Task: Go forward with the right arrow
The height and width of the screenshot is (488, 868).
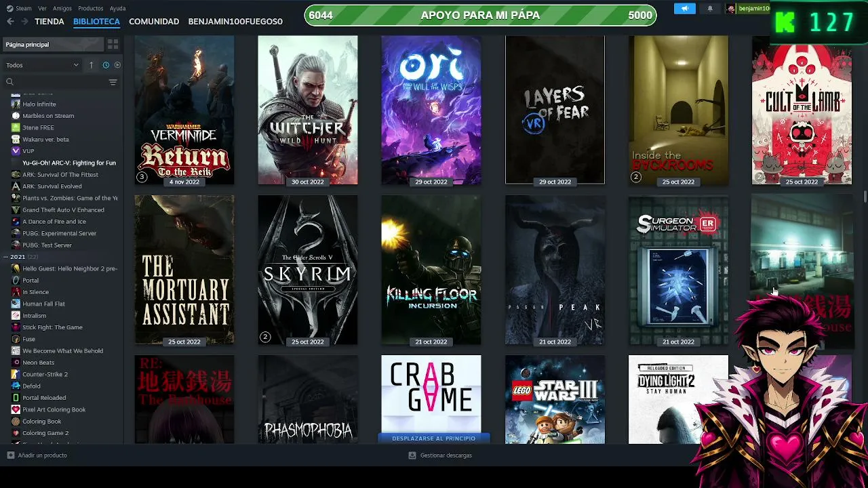Action: coord(24,22)
